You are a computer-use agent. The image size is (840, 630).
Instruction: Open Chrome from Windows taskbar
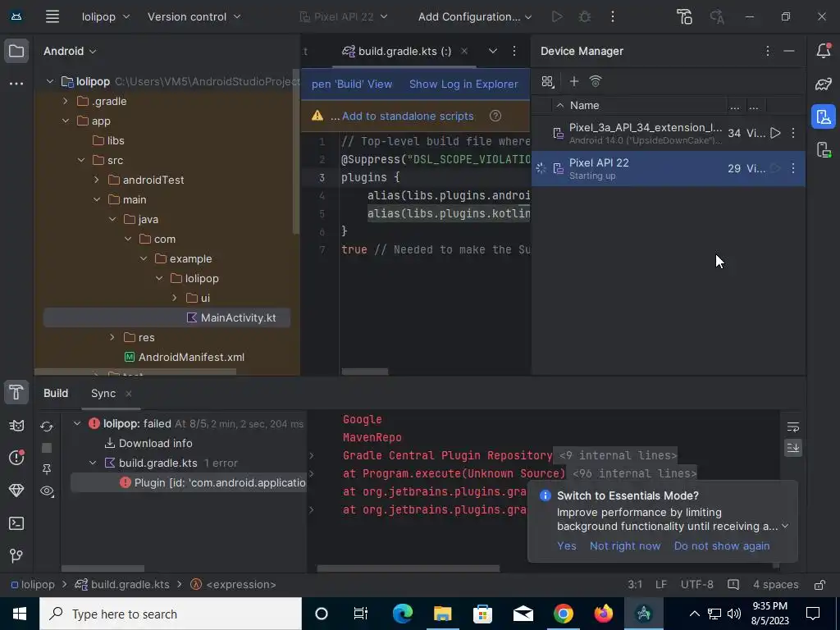pos(563,614)
